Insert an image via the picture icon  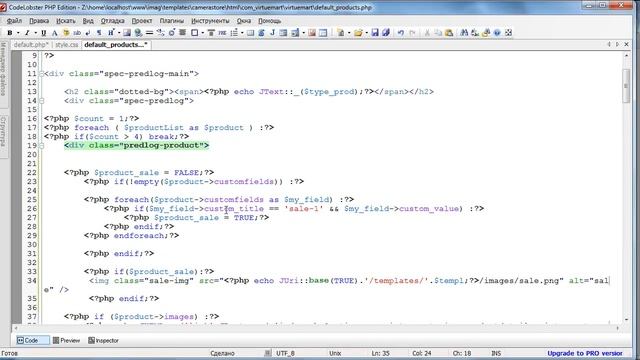pos(127,33)
